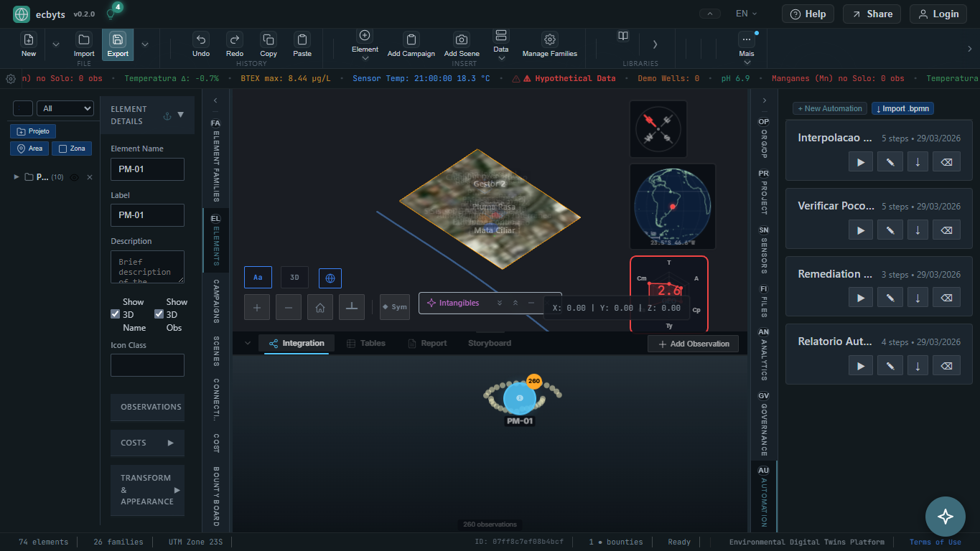Viewport: 980px width, 551px height.
Task: Open the Governance side tab
Action: (763, 423)
